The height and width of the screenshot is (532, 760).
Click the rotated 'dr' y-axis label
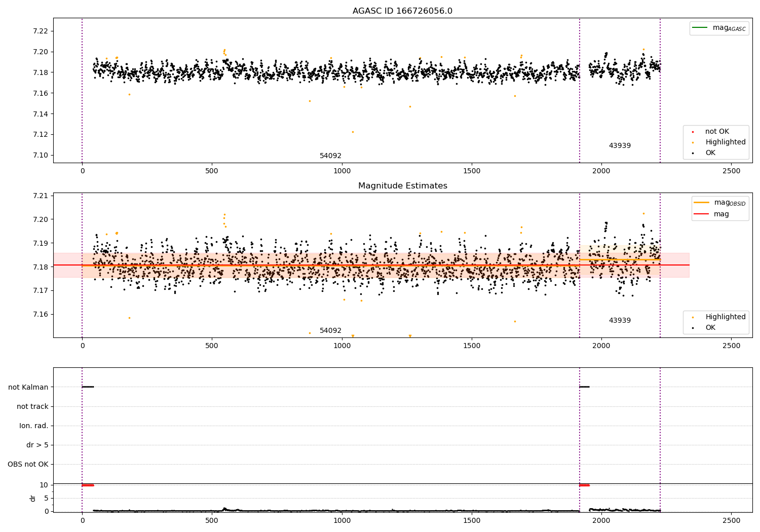click(x=33, y=499)
